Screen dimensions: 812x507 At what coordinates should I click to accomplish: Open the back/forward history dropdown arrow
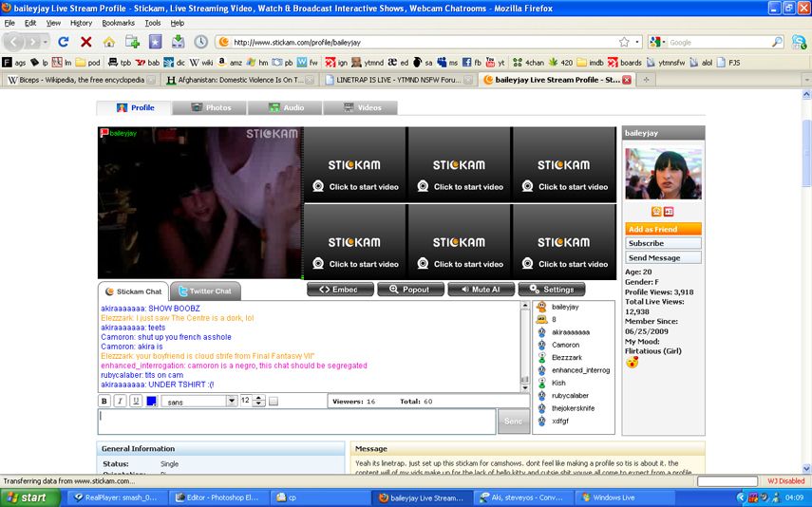(x=46, y=42)
